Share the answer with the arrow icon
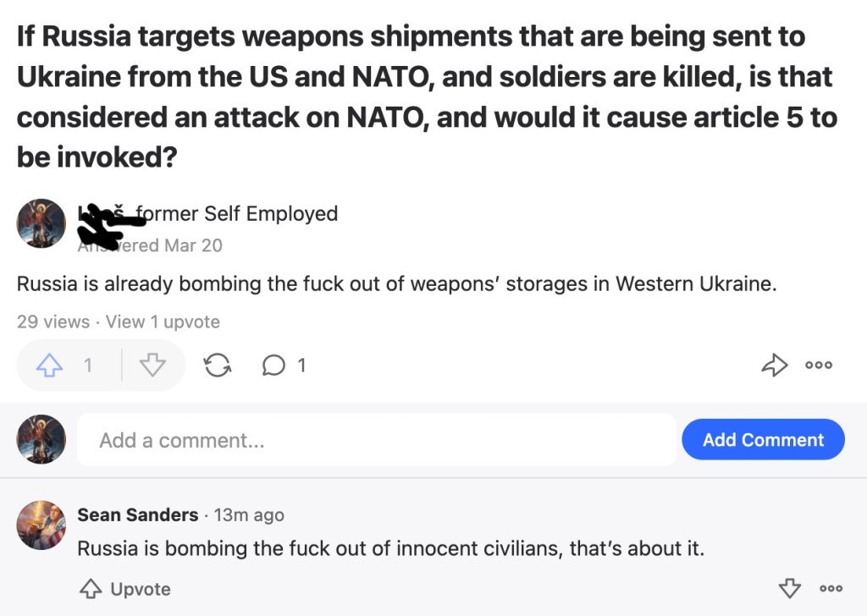Screen dimensions: 867x616 775,366
